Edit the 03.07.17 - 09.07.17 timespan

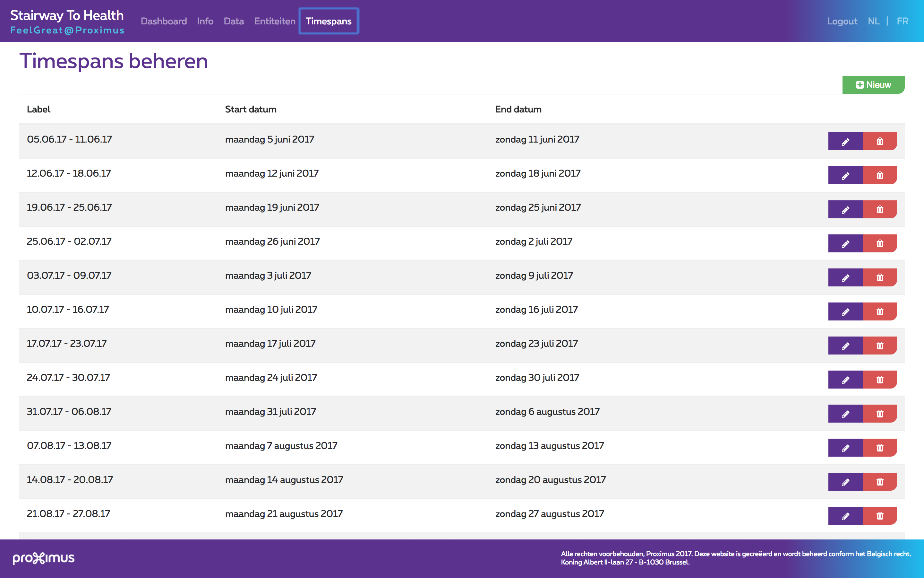pos(845,277)
